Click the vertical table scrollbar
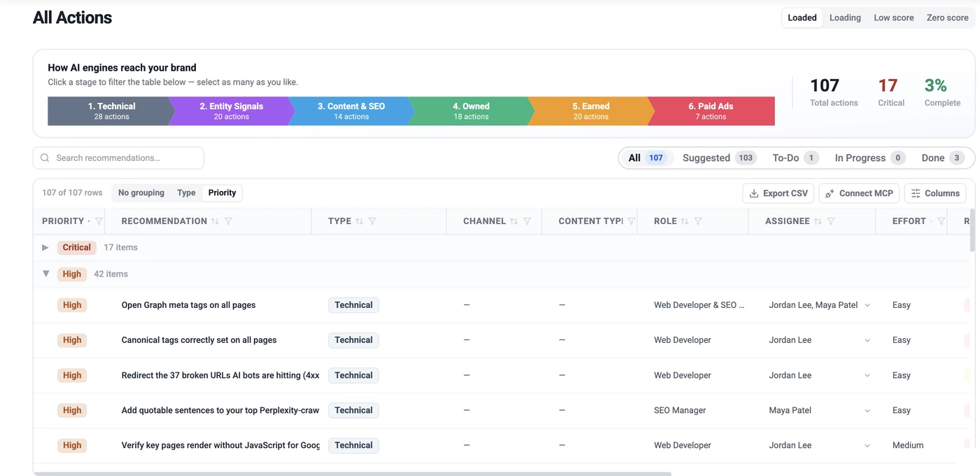Viewport: 980px width, 476px height. [972, 230]
